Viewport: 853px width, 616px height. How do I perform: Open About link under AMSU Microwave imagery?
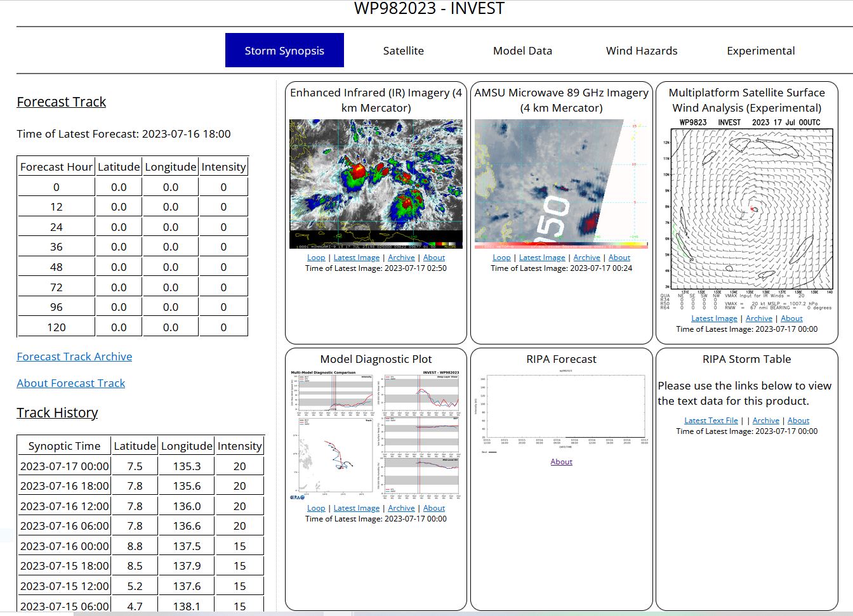point(619,258)
